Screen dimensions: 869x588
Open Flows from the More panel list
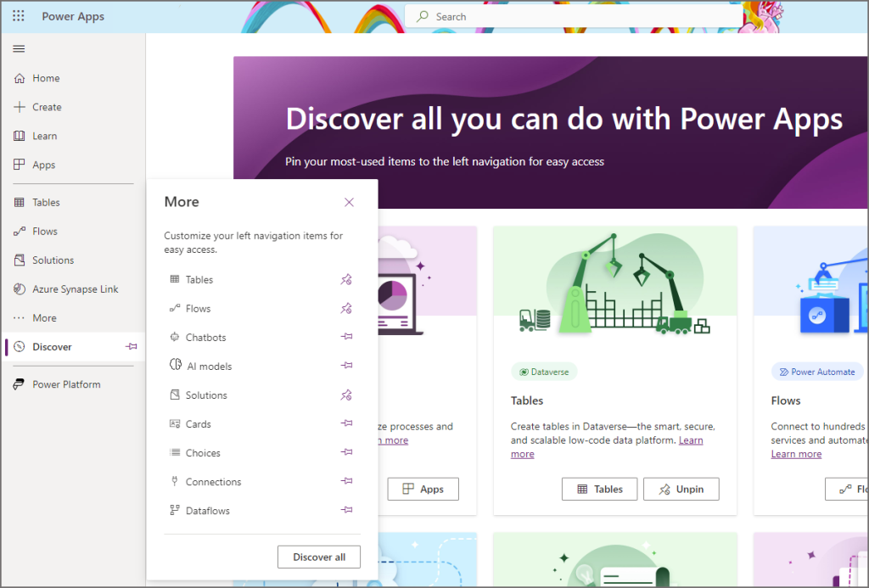coord(190,308)
